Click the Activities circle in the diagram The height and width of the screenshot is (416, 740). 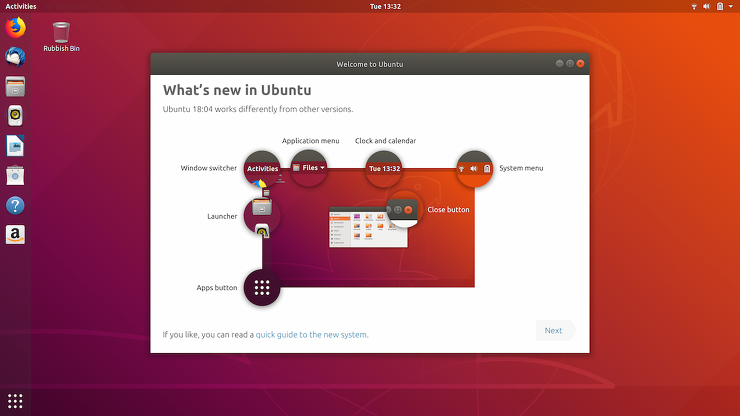tap(262, 169)
